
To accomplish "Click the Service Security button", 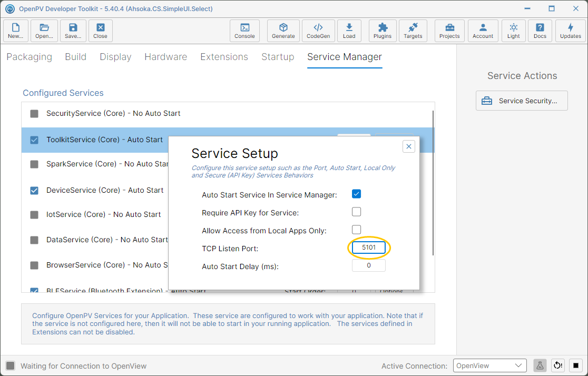I will (522, 101).
